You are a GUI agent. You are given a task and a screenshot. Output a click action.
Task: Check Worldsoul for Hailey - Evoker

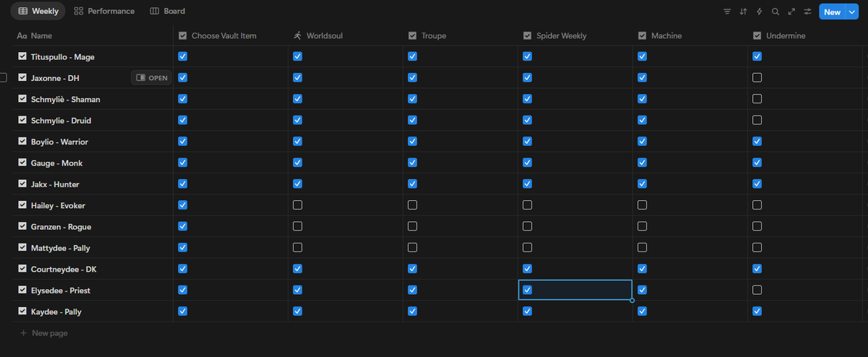[297, 205]
